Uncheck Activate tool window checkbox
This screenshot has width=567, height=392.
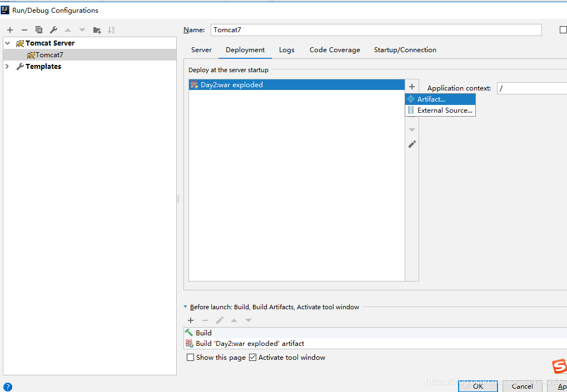253,358
